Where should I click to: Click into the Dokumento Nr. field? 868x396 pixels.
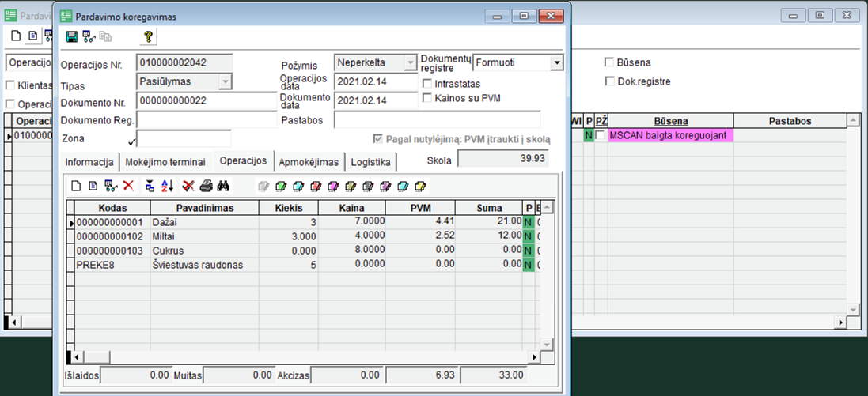206,102
